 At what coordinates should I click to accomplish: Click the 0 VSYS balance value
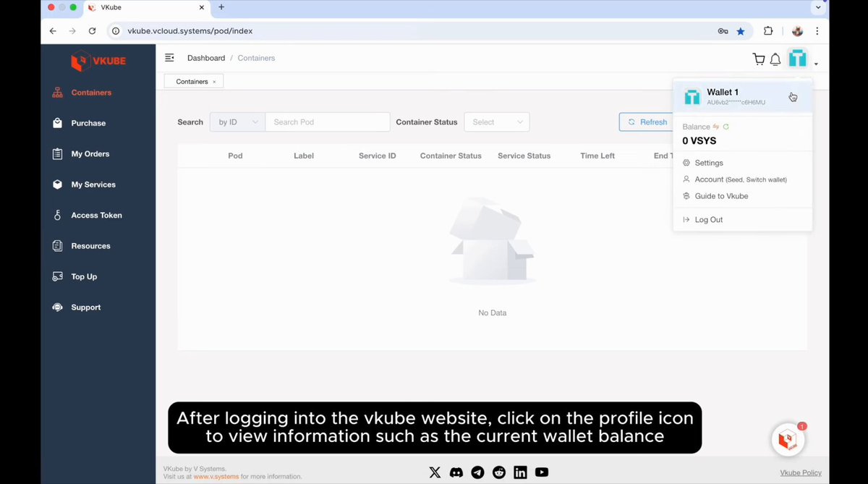[699, 141]
